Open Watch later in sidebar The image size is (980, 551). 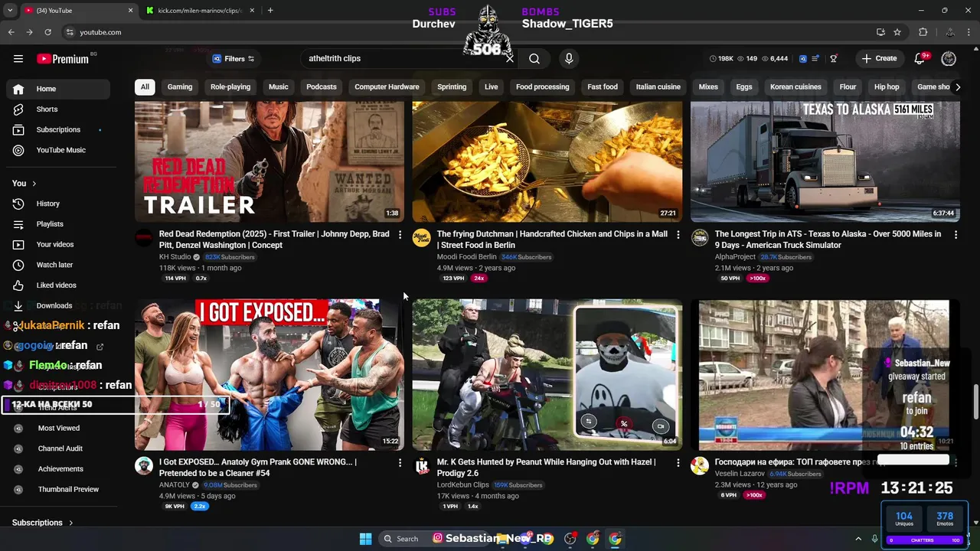pyautogui.click(x=58, y=265)
